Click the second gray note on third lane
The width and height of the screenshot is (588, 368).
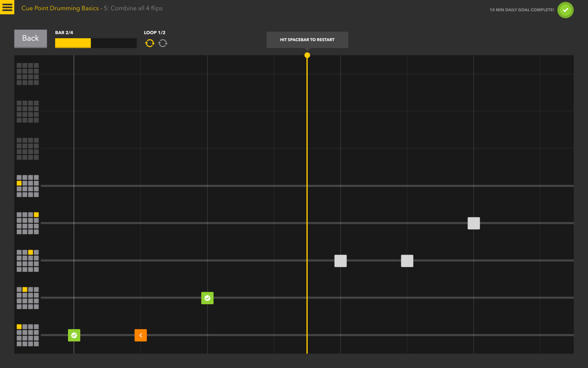407,261
